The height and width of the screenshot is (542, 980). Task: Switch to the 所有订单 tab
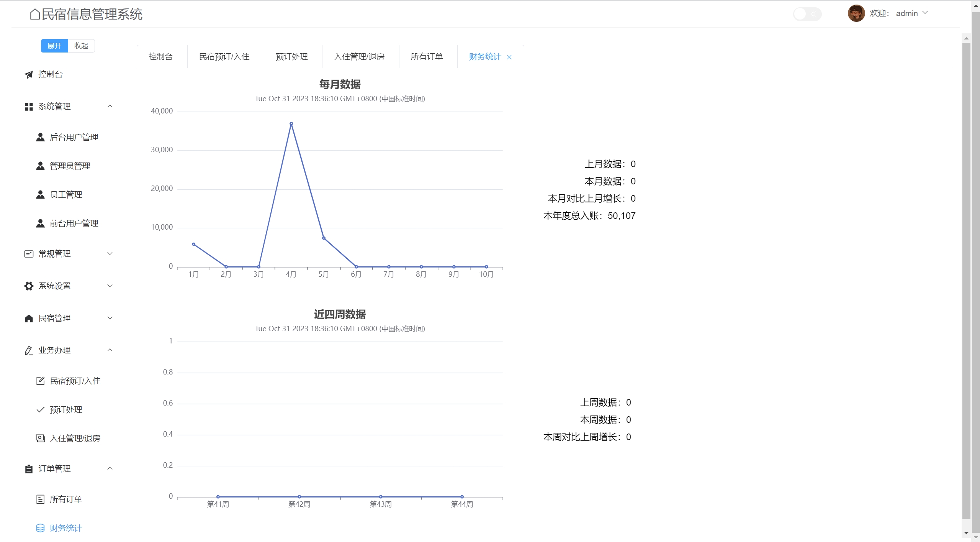pos(427,57)
